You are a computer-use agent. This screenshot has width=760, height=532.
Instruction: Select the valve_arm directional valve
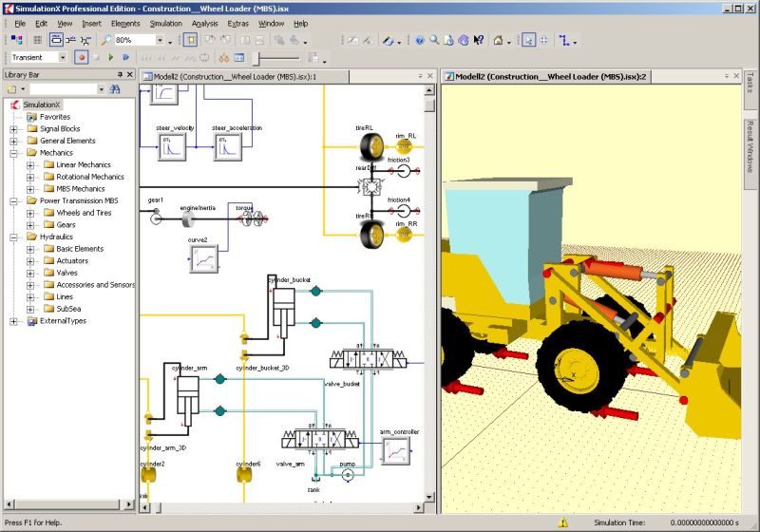(320, 439)
